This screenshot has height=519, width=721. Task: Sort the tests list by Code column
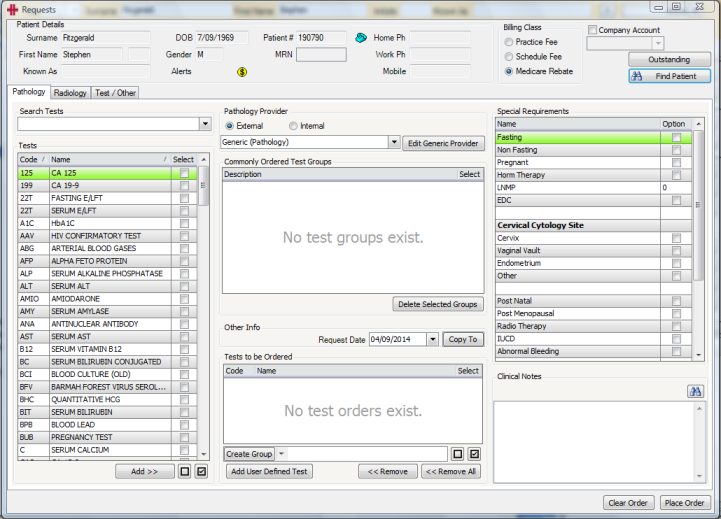(33, 160)
